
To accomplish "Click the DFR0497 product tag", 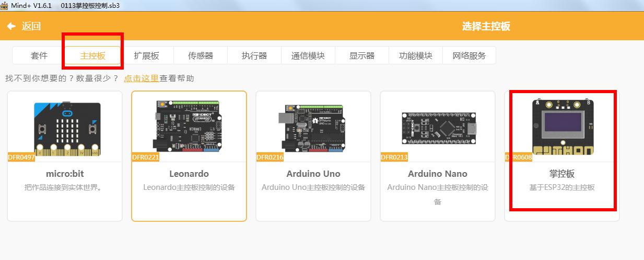I will (21, 157).
